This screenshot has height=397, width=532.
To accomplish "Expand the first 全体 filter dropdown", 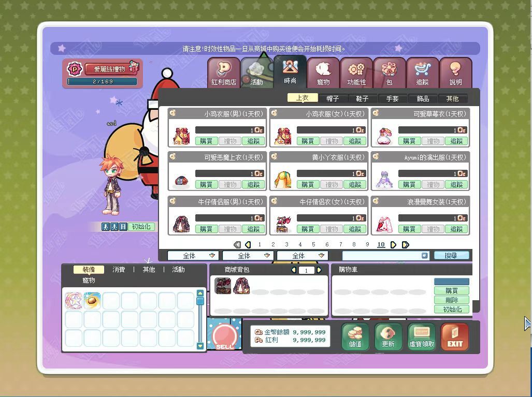I will click(x=193, y=256).
